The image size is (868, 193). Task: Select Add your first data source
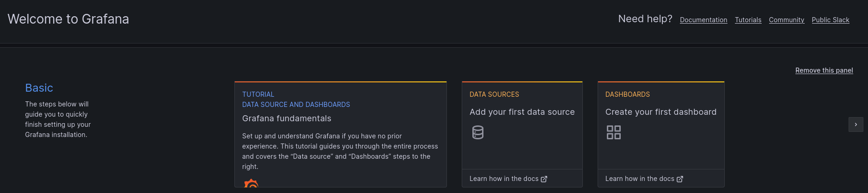[522, 112]
